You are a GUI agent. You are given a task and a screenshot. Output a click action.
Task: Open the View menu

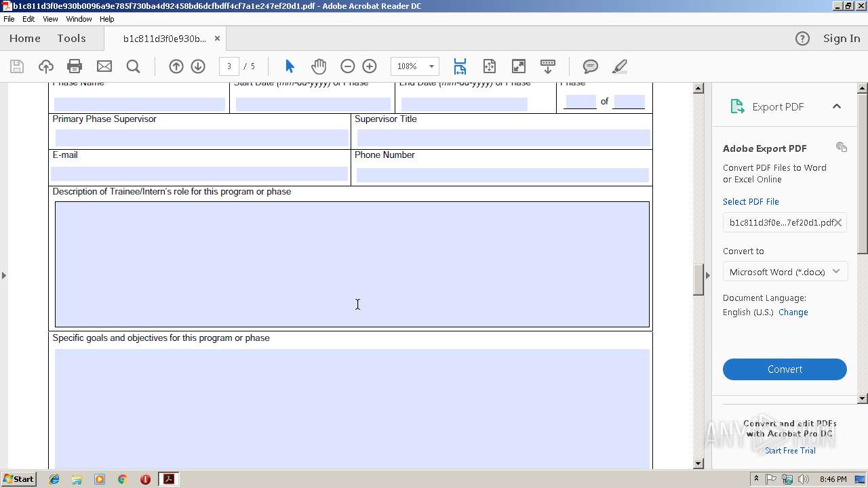pyautogui.click(x=50, y=19)
